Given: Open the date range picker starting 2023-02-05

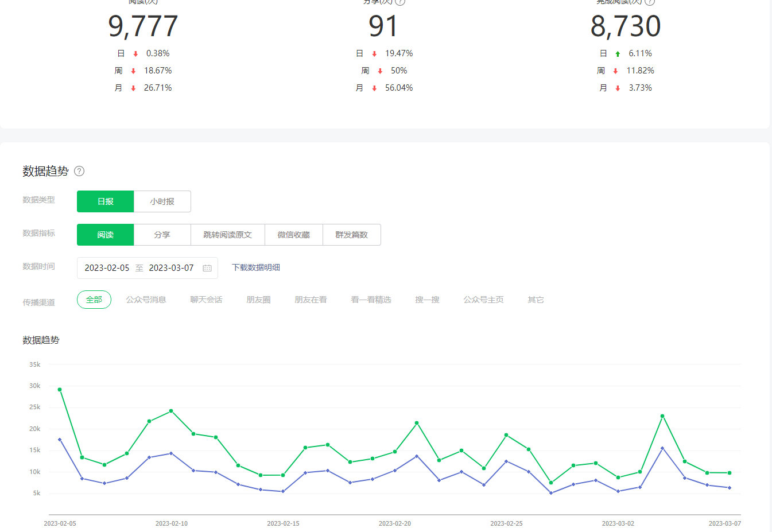Looking at the screenshot, I should pos(107,268).
